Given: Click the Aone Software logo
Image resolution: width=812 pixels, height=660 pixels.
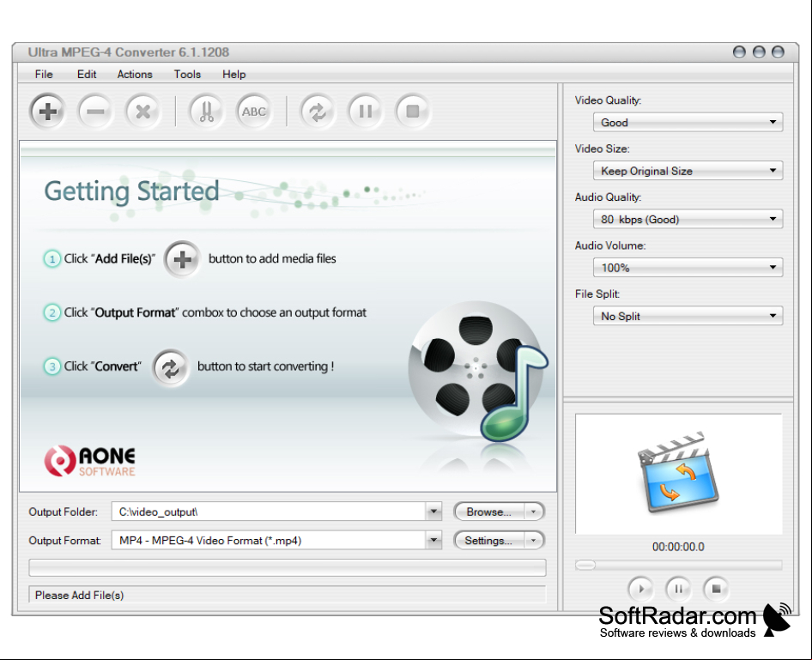Looking at the screenshot, I should [x=90, y=461].
